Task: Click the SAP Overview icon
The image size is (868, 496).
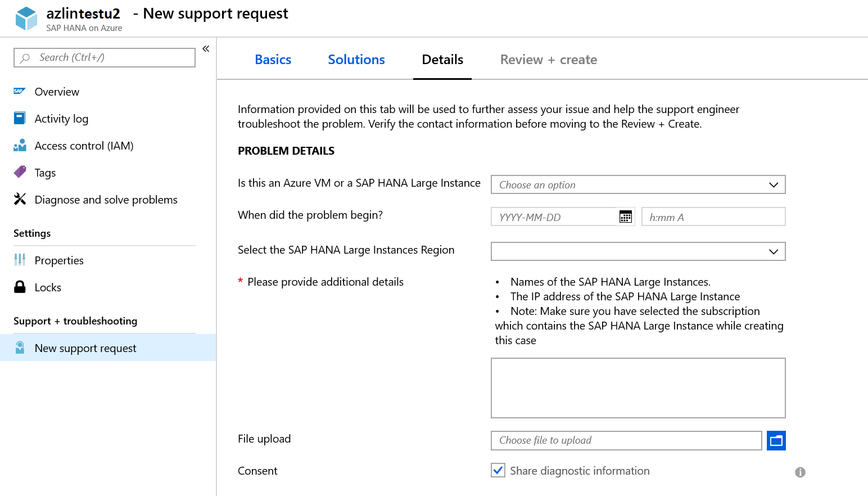Action: [x=20, y=91]
